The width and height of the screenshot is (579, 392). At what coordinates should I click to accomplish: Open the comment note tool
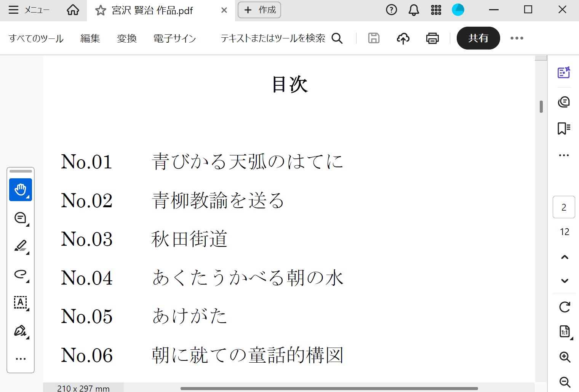coord(20,218)
